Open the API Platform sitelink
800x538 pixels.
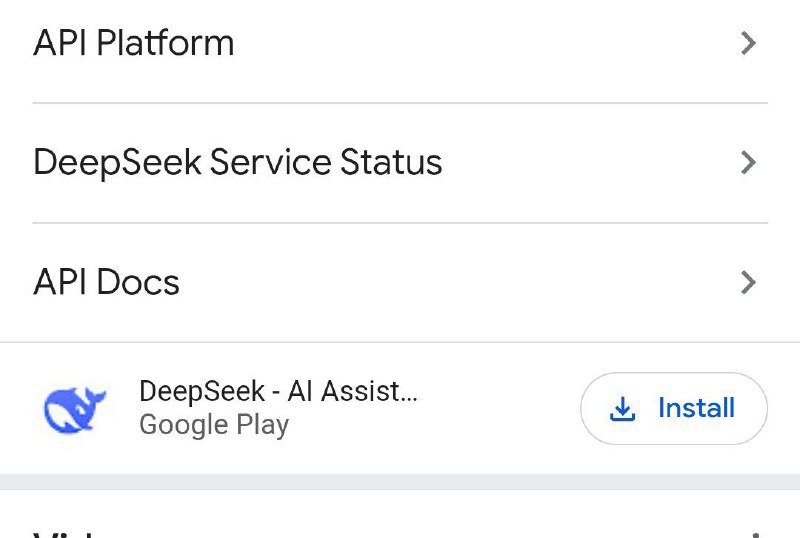click(400, 43)
